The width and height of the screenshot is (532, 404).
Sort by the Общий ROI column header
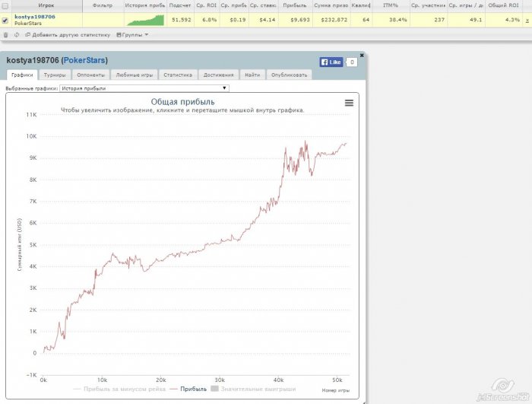[503, 5]
